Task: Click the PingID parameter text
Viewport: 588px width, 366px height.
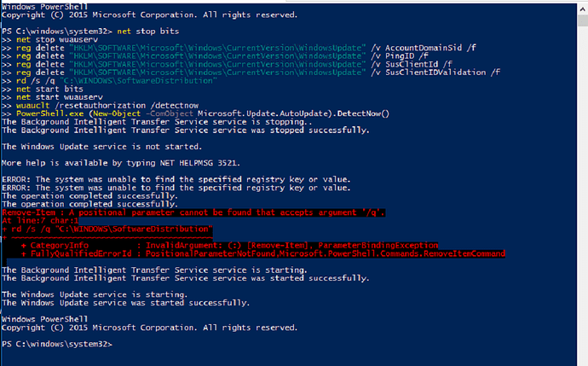Action: [x=400, y=56]
